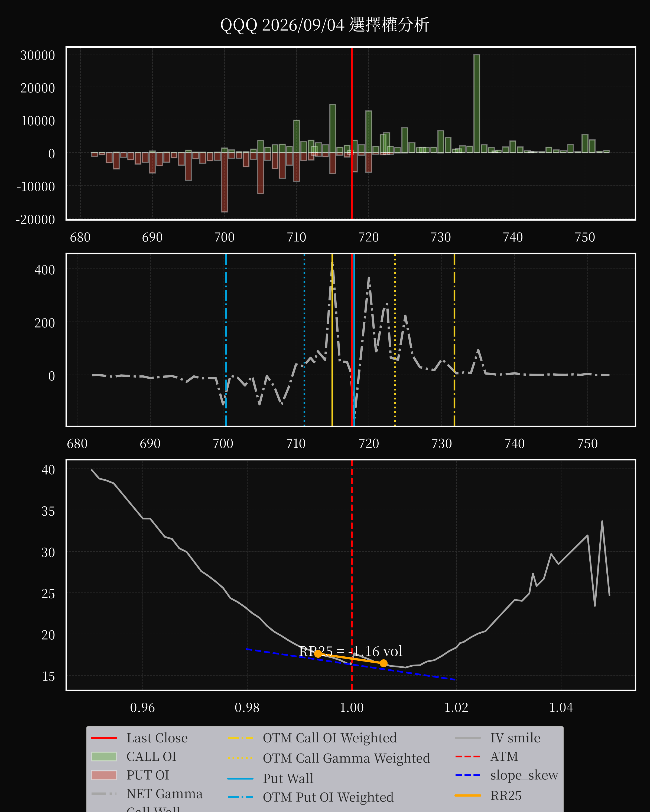The image size is (650, 812).
Task: Click the Put Wall legend label
Action: pyautogui.click(x=288, y=778)
